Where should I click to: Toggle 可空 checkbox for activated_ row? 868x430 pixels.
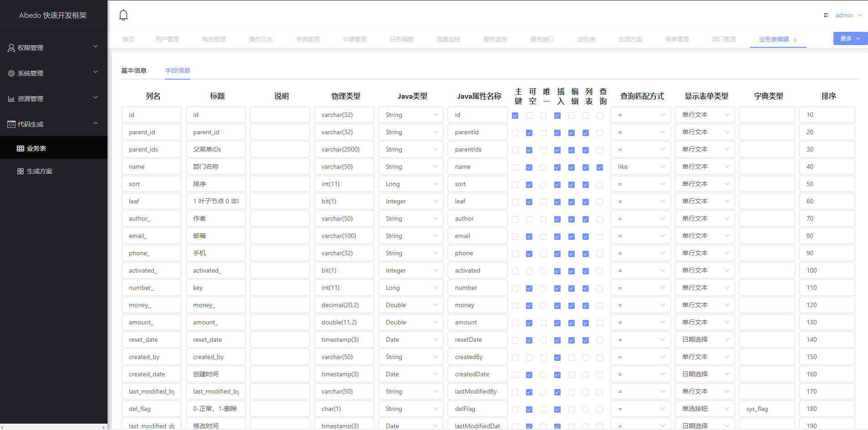pyautogui.click(x=529, y=271)
